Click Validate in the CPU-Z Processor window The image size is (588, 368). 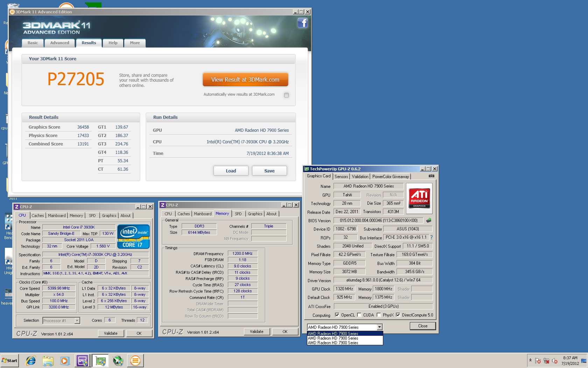tap(111, 333)
